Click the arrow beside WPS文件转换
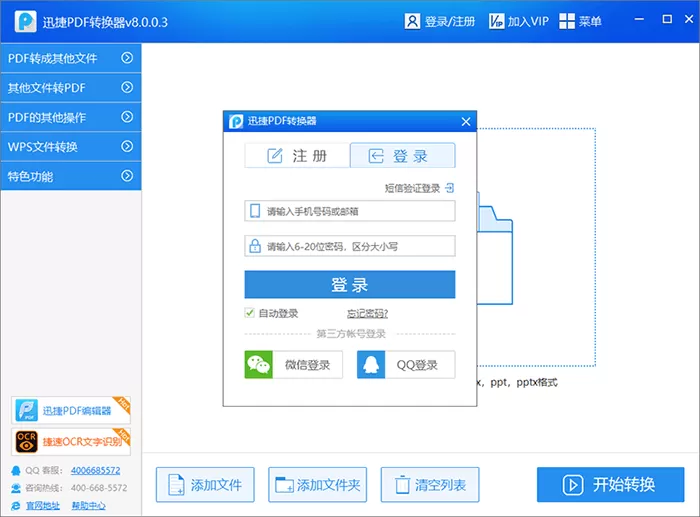 [x=127, y=146]
